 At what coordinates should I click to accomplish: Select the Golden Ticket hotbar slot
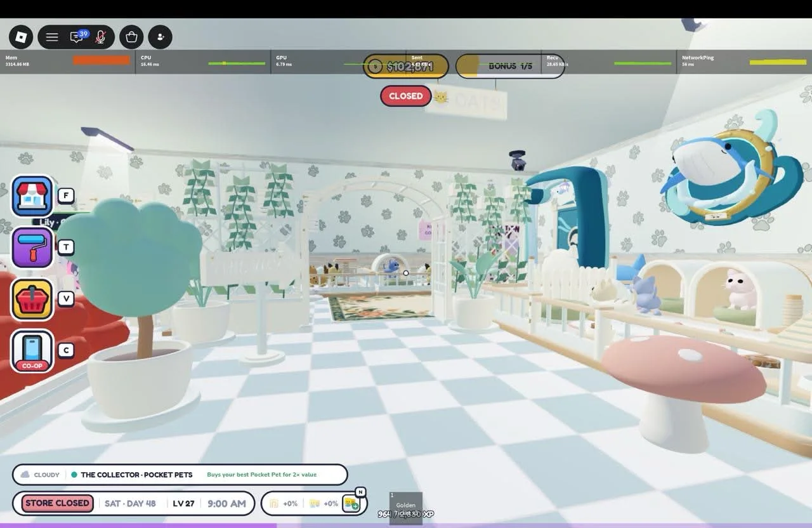coord(406,508)
